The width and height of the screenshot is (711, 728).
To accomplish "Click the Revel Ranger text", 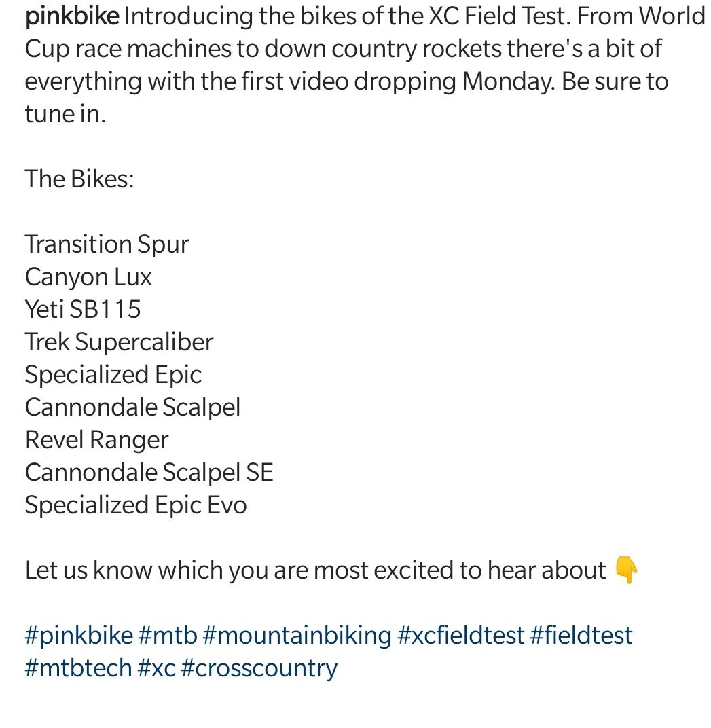I will pyautogui.click(x=96, y=440).
